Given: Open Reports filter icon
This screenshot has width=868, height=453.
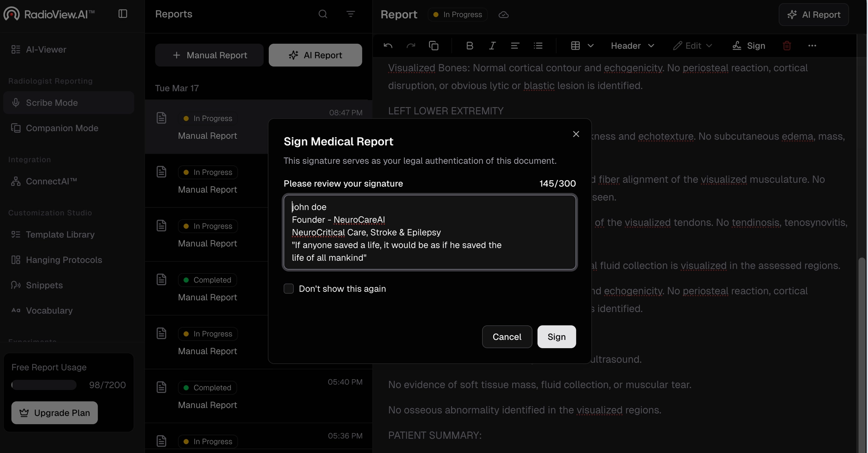Looking at the screenshot, I should tap(351, 14).
